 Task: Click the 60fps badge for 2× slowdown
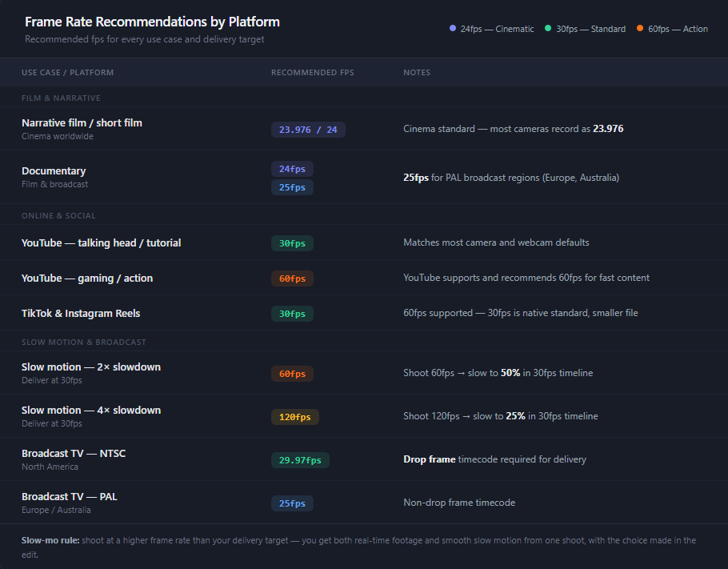point(292,374)
